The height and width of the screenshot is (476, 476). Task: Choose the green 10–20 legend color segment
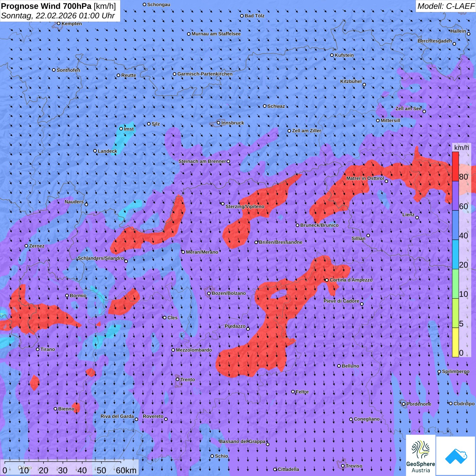point(455,284)
